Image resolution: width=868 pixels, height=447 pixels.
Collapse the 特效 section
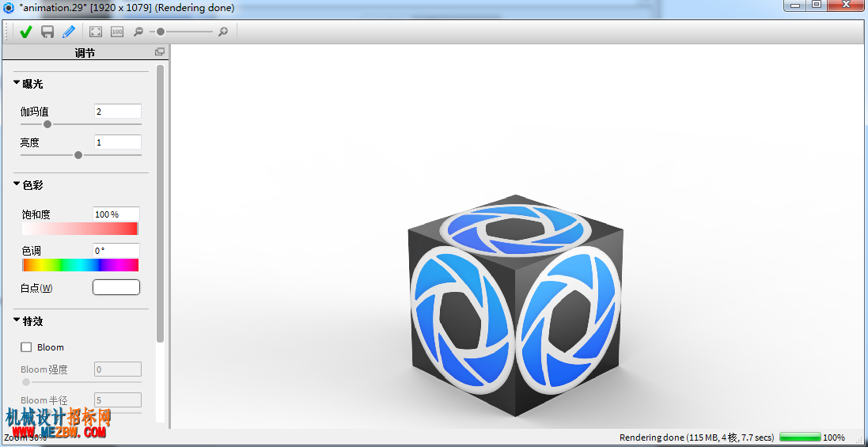tap(17, 320)
